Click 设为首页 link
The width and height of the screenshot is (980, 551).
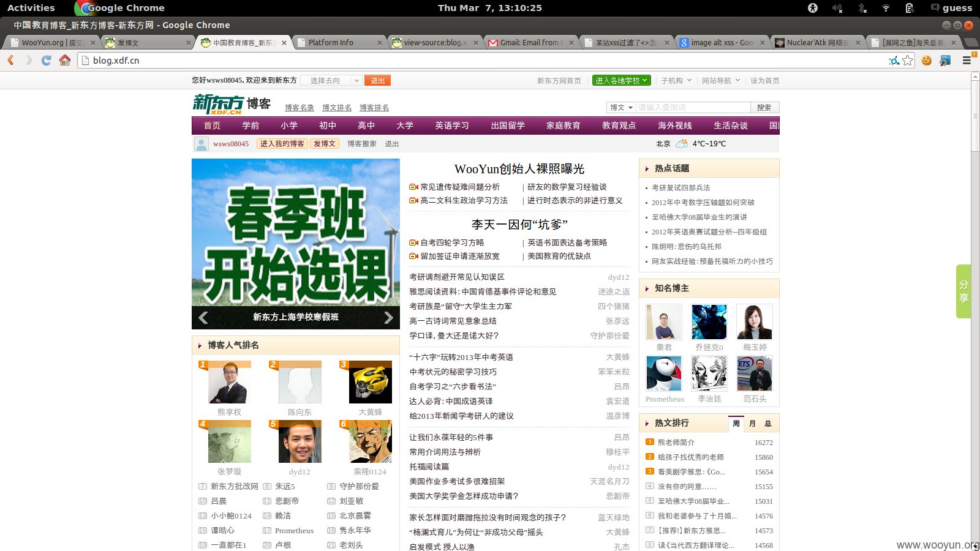[765, 81]
